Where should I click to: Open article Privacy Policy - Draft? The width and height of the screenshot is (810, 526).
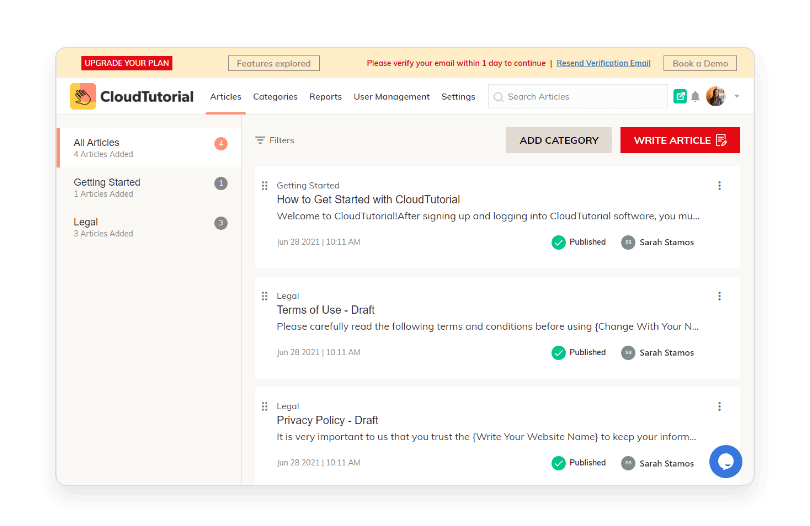click(x=328, y=420)
